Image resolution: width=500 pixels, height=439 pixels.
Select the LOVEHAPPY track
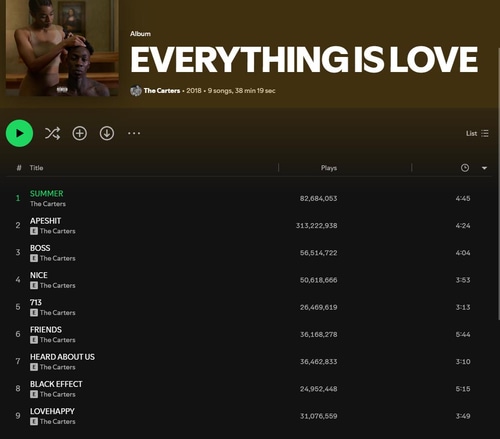[x=52, y=411]
